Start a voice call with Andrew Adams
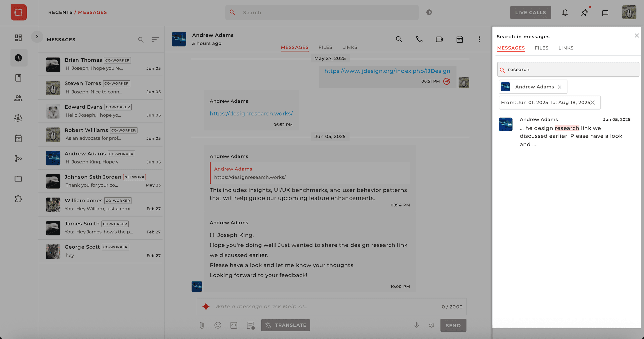The image size is (644, 339). (x=419, y=39)
